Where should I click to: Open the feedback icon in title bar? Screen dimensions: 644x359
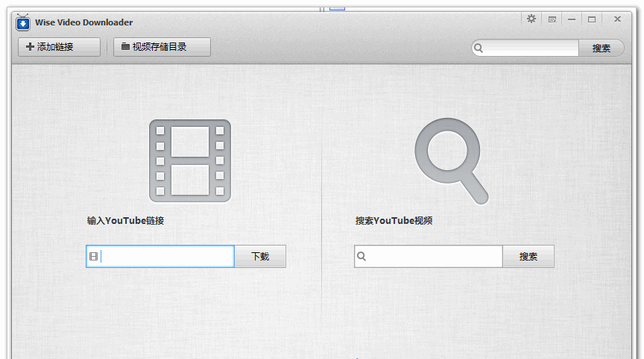pos(552,19)
